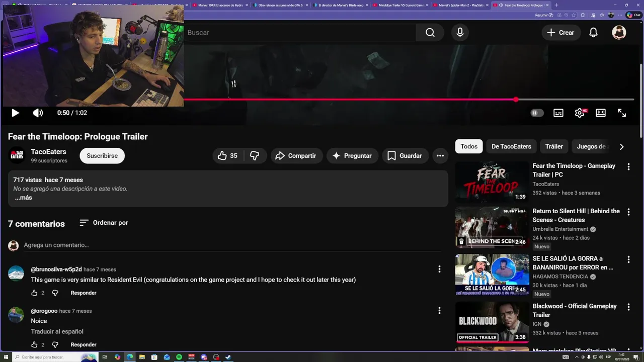The height and width of the screenshot is (362, 644).
Task: Click the Preguntar button
Action: click(x=352, y=156)
